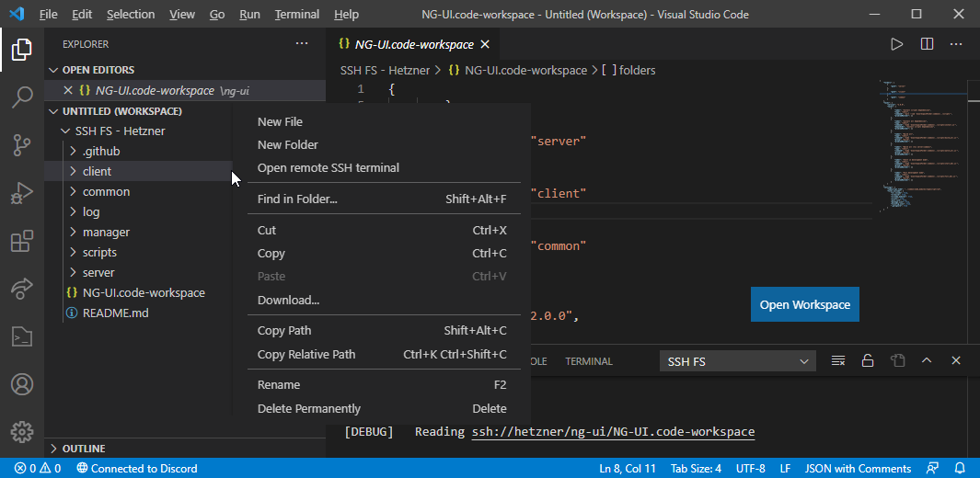This screenshot has width=980, height=478.
Task: Open the Explorer view in activity bar
Action: (x=22, y=50)
